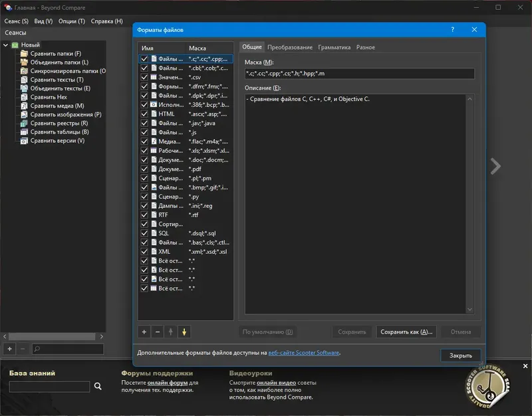This screenshot has height=416, width=532.
Task: Click the question mark help icon in dialog title
Action: 452,30
